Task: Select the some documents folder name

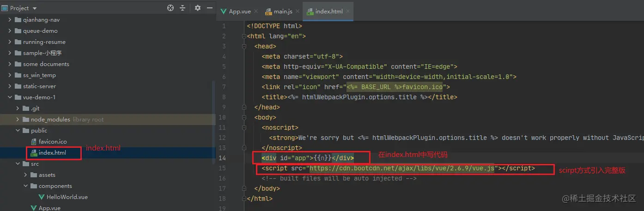Action: (46, 64)
